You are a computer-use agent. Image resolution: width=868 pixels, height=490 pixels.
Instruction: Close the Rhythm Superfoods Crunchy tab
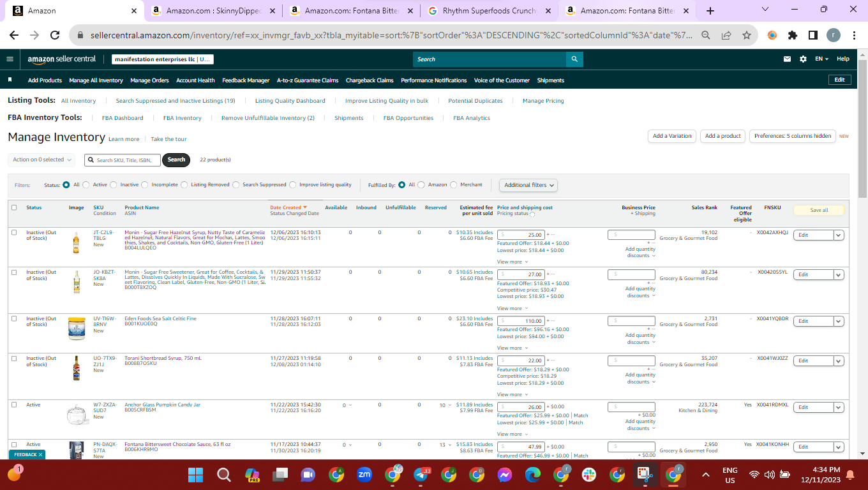point(549,11)
